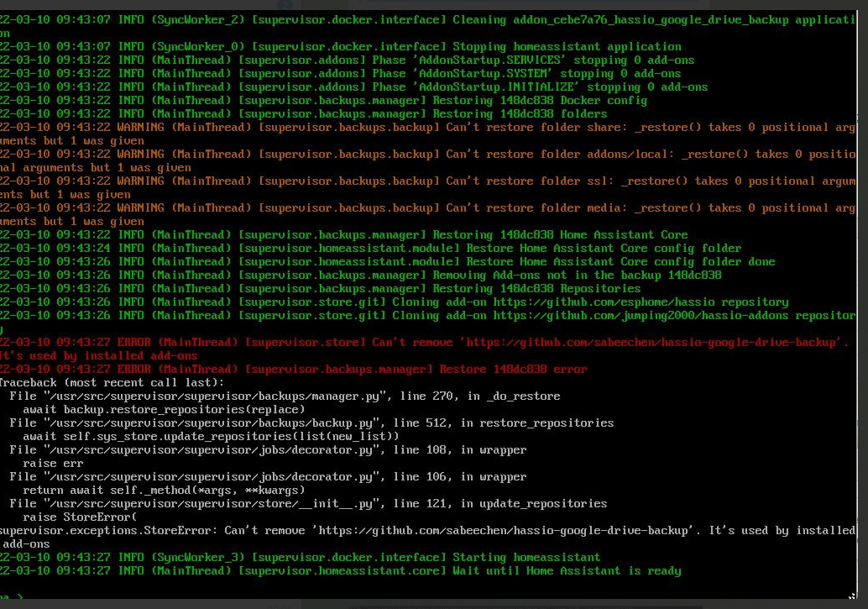Image resolution: width=868 pixels, height=609 pixels.
Task: Click the console window resize grip
Action: (851, 596)
